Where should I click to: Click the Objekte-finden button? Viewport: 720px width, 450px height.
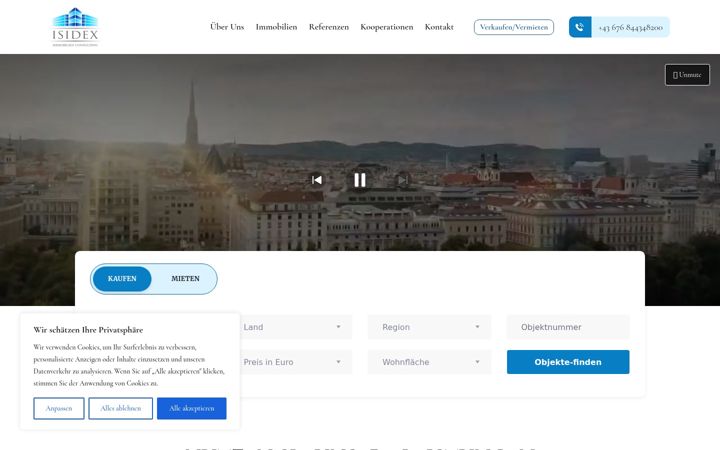click(568, 362)
